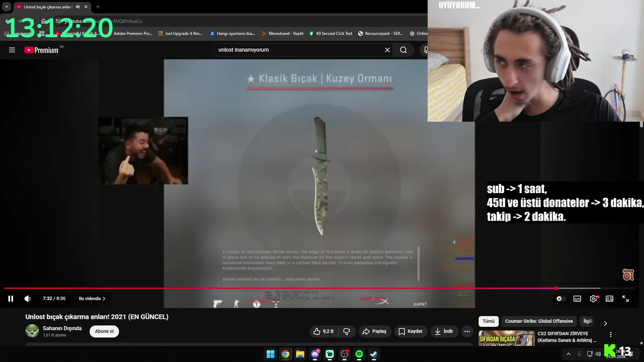Open Just Upgrade It Res... bookmark

click(x=180, y=34)
